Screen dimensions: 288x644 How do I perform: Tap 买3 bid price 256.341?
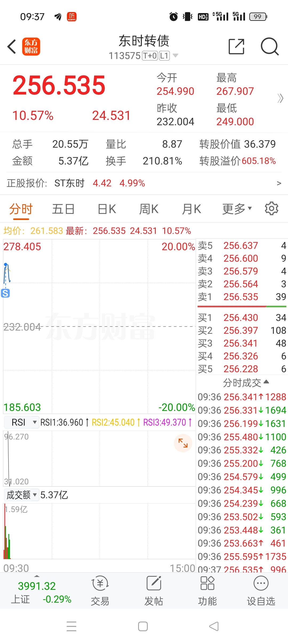pyautogui.click(x=241, y=343)
